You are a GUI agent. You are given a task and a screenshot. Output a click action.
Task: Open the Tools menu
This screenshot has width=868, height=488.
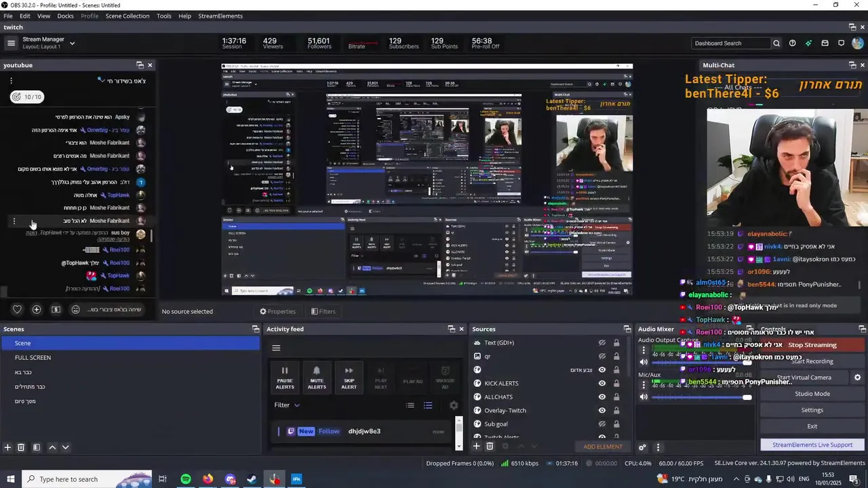coord(164,16)
